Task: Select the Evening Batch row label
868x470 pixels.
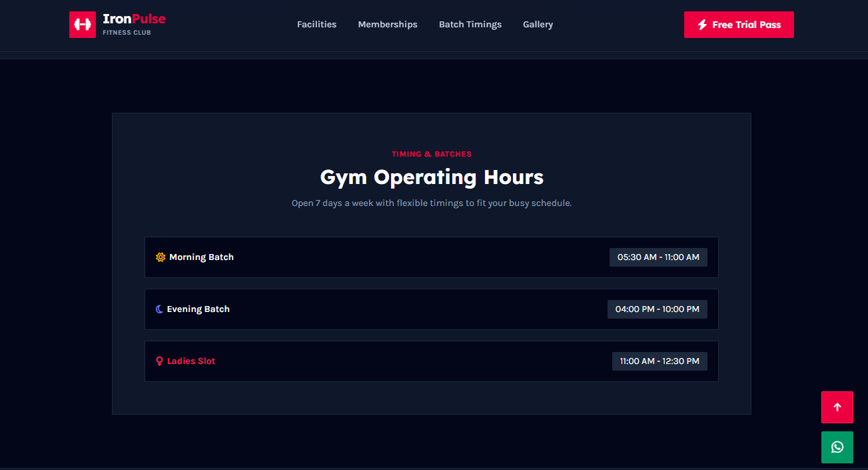Action: click(x=198, y=309)
